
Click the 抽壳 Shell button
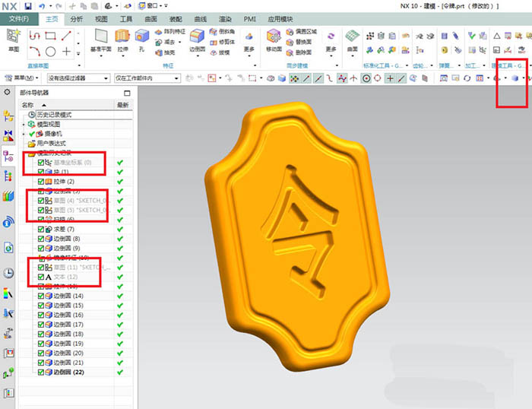pyautogui.click(x=165, y=52)
